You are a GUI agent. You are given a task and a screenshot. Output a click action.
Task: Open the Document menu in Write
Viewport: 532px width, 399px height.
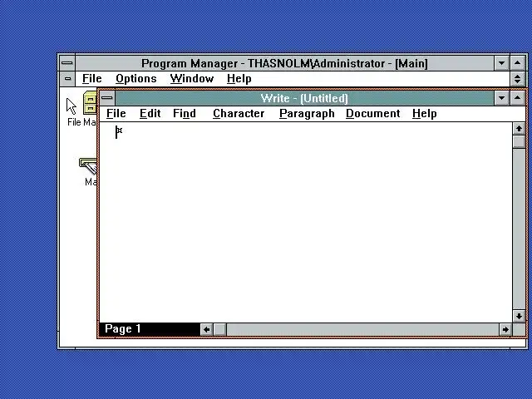(373, 113)
